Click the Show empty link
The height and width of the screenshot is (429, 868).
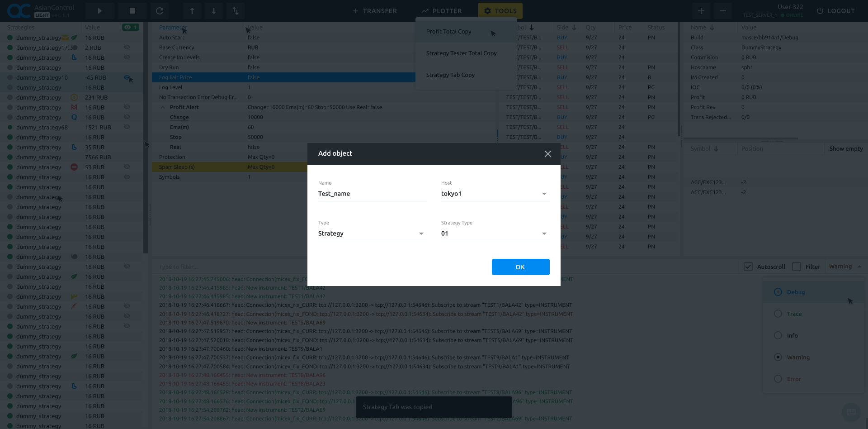[845, 148]
